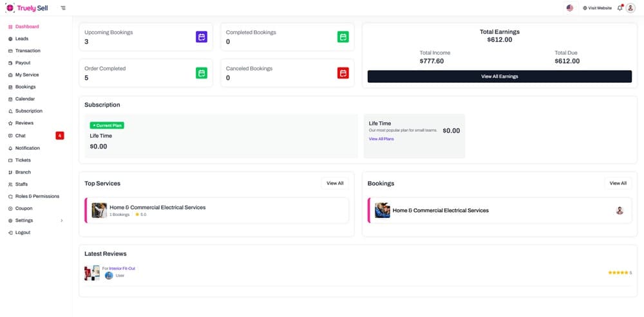The image size is (644, 317).
Task: Click the Truely Sell logo
Action: coord(27,8)
